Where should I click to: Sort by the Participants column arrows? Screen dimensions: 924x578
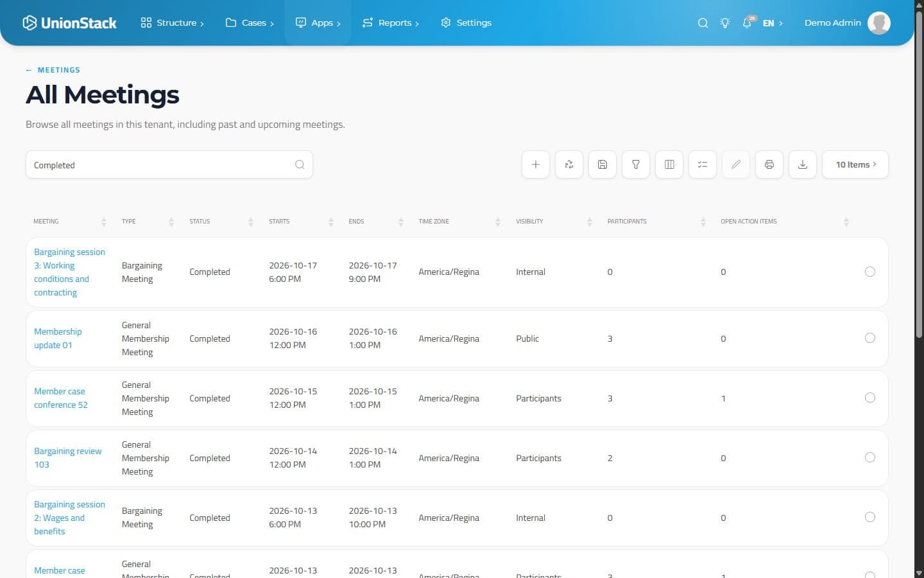click(x=703, y=222)
